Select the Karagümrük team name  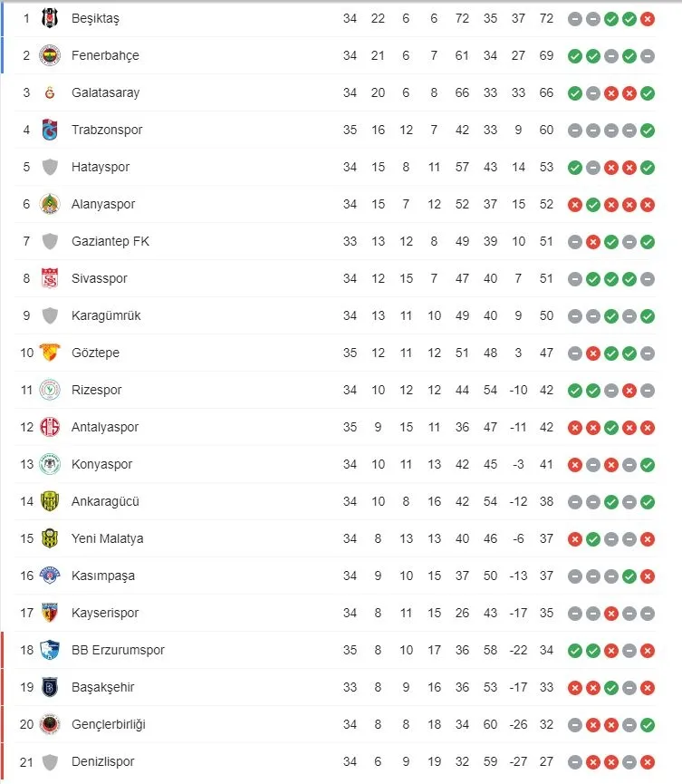coord(106,315)
